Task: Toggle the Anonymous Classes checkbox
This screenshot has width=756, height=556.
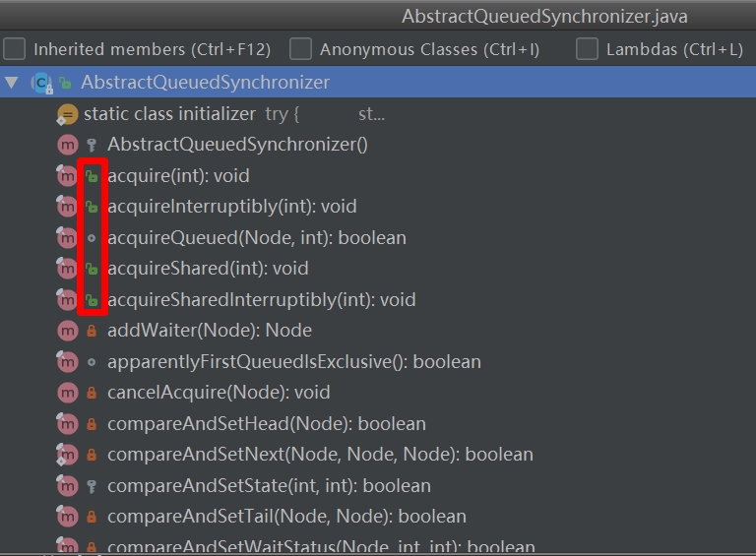Action: [300, 49]
